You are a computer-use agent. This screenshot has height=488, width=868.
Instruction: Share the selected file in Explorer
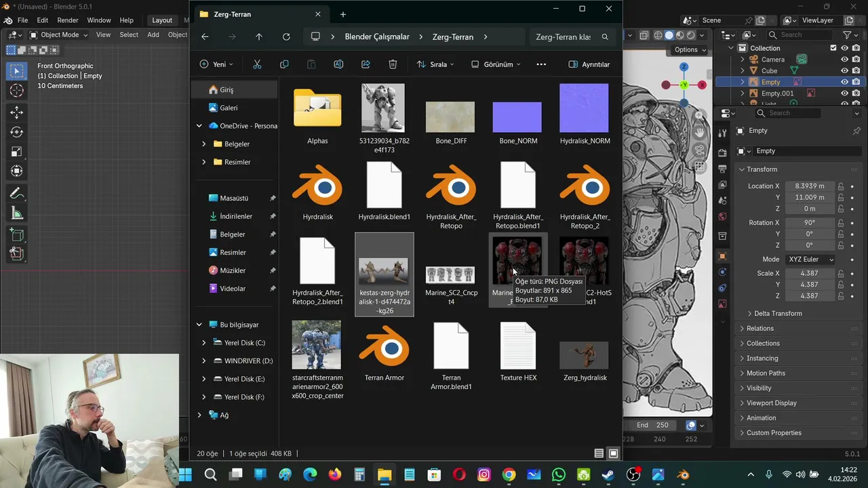pyautogui.click(x=366, y=64)
